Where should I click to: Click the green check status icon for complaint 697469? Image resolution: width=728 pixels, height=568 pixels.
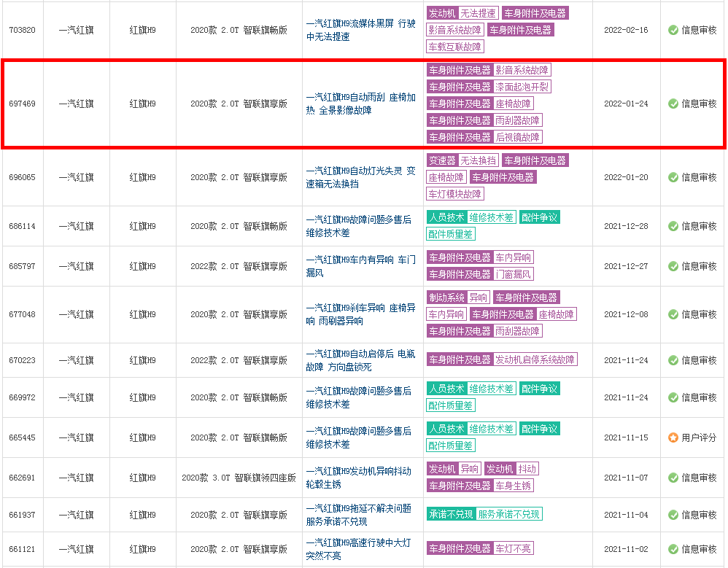[x=673, y=104]
